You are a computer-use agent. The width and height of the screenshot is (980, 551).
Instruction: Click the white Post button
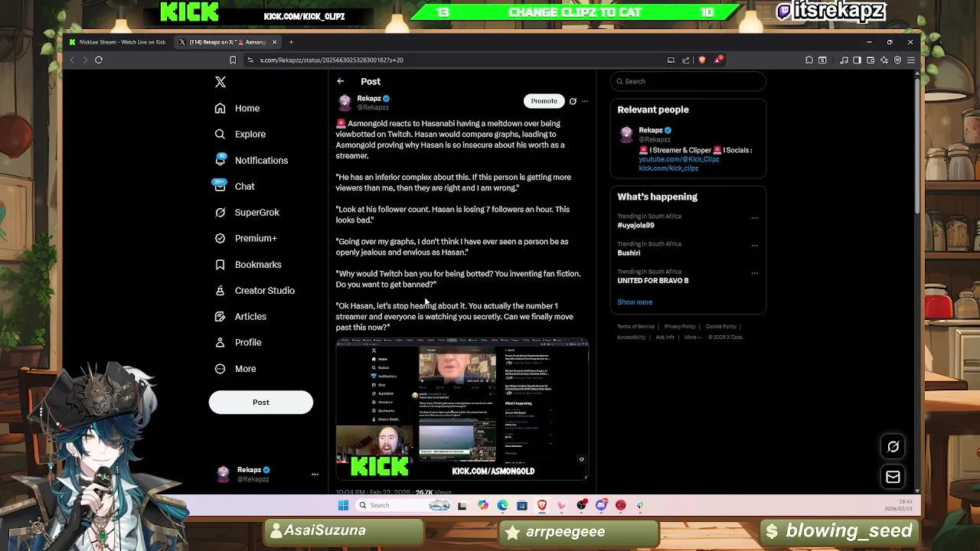pyautogui.click(x=261, y=403)
